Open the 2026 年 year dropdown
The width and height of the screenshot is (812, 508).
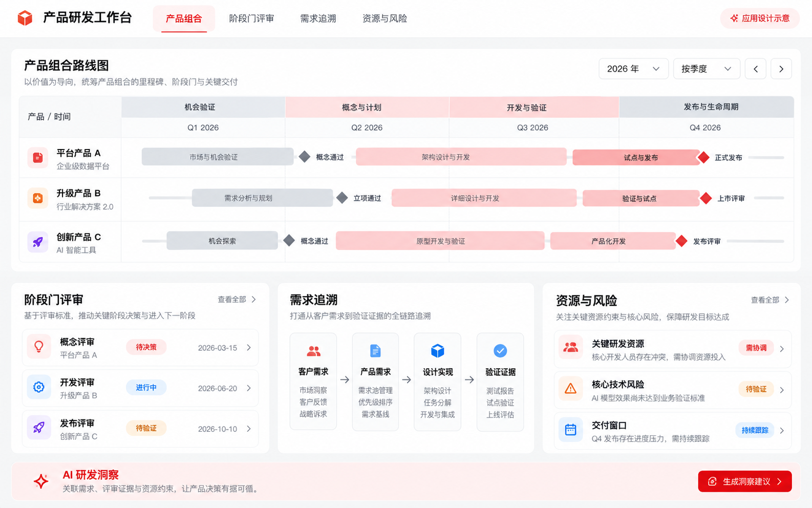point(633,69)
